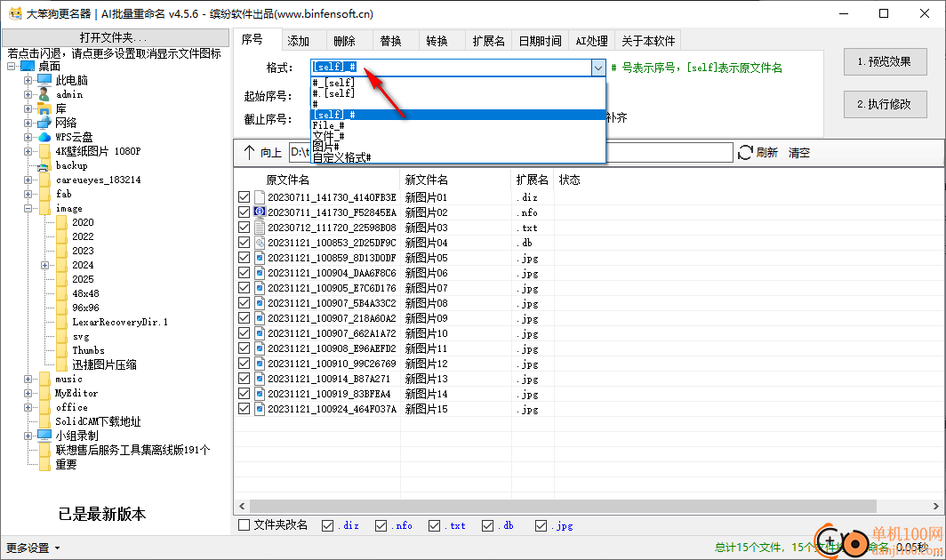The width and height of the screenshot is (946, 560).
Task: Click the office folder icon
Action: [44, 407]
